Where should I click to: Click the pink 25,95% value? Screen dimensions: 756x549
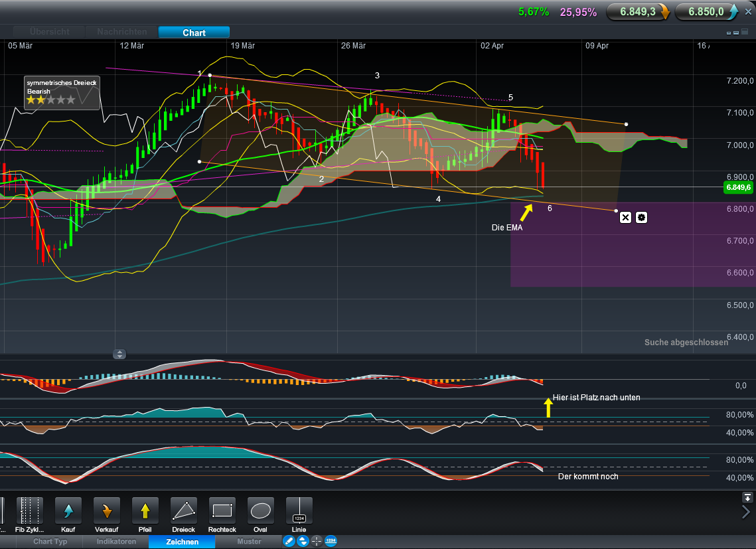578,13
